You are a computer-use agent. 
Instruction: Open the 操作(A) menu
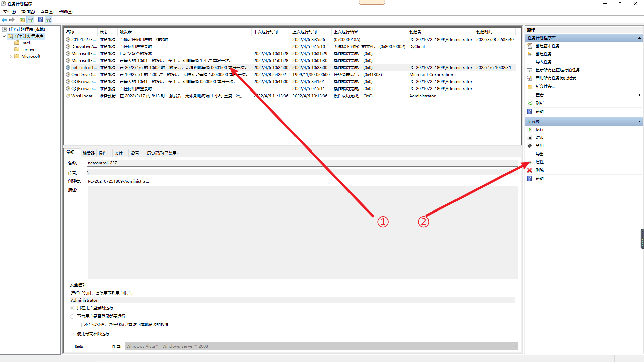tap(28, 12)
